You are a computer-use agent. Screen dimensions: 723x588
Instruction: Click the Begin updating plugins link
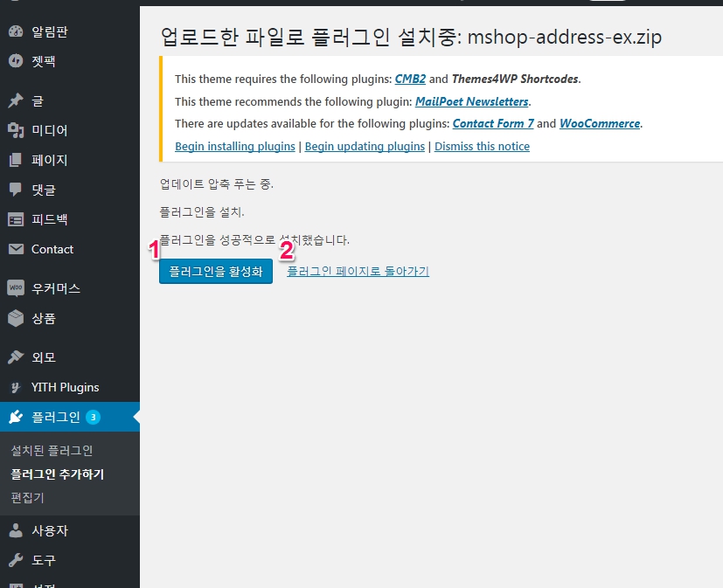point(365,146)
